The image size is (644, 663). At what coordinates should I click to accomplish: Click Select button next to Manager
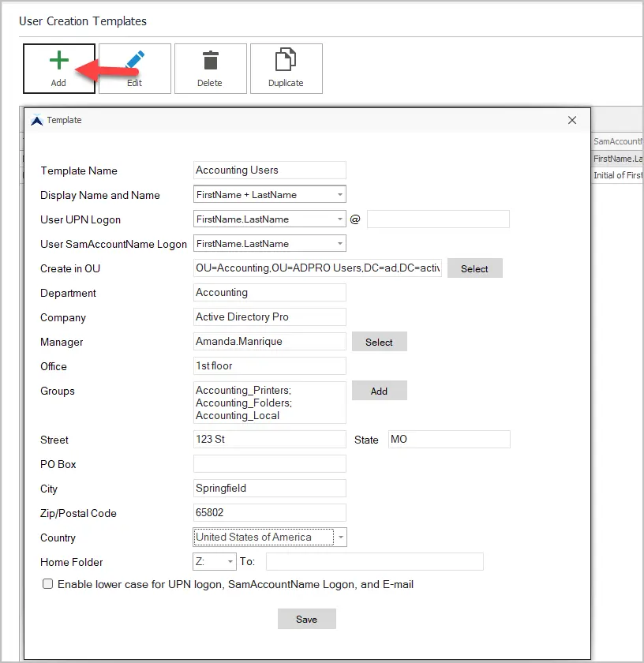[380, 342]
